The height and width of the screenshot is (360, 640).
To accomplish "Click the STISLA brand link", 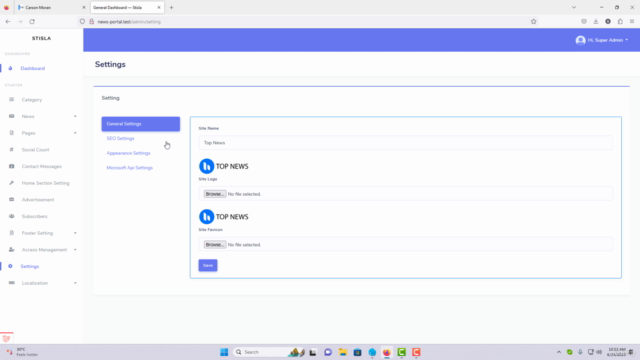I will pos(42,38).
